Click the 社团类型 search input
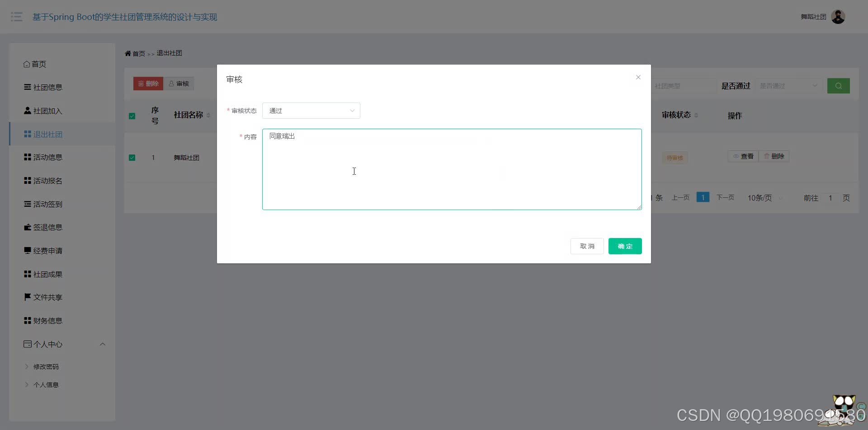The width and height of the screenshot is (868, 430). [684, 86]
